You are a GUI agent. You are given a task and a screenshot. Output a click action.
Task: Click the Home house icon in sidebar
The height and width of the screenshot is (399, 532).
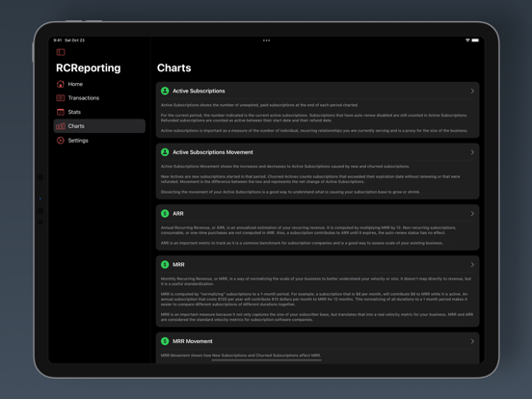(x=61, y=84)
